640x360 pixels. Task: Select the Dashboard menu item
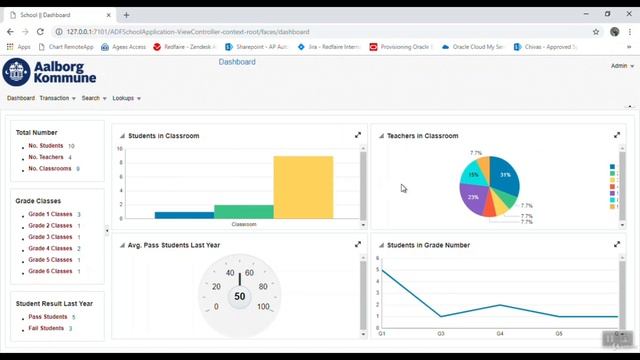click(x=21, y=98)
